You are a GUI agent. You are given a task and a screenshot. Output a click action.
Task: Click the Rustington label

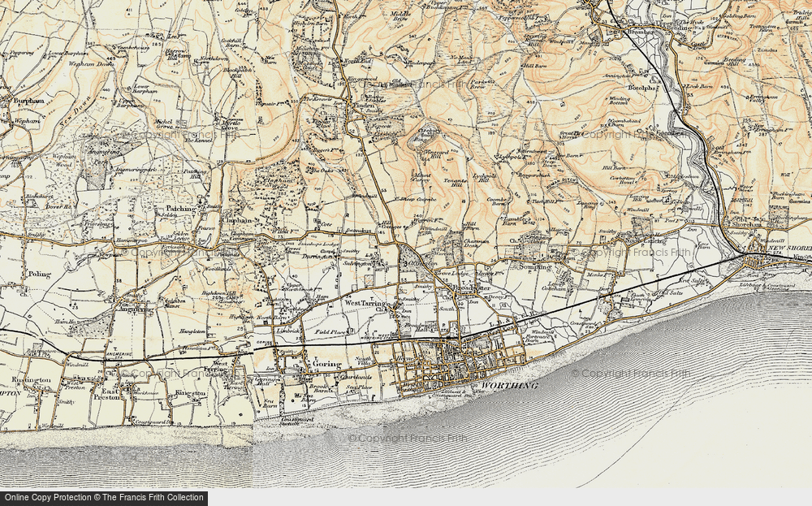click(x=31, y=379)
